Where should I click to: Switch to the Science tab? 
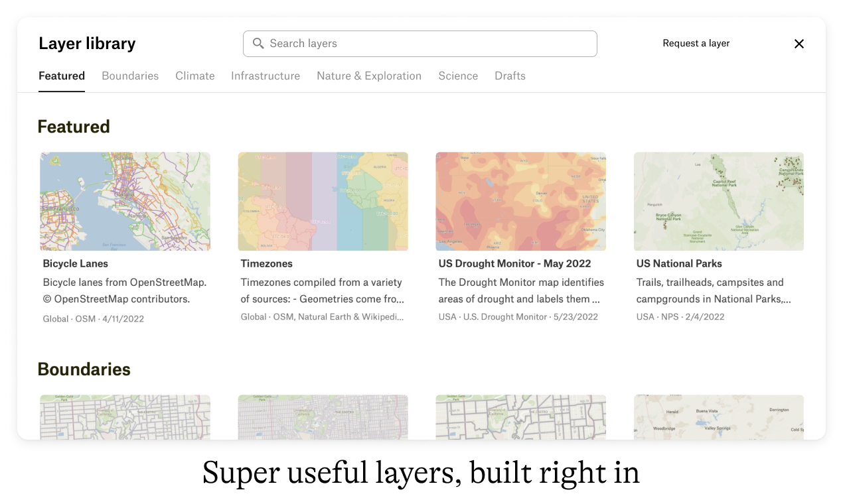[458, 76]
